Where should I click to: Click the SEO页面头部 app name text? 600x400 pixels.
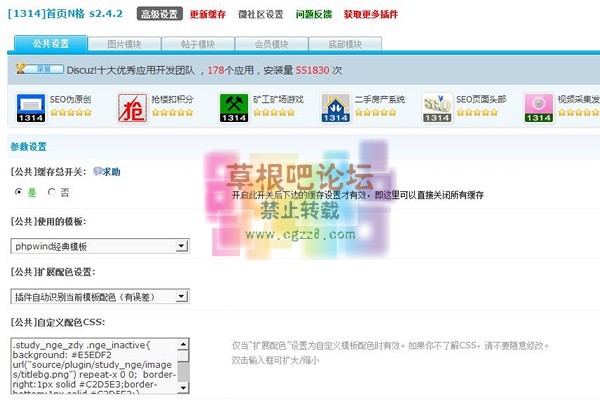point(481,100)
